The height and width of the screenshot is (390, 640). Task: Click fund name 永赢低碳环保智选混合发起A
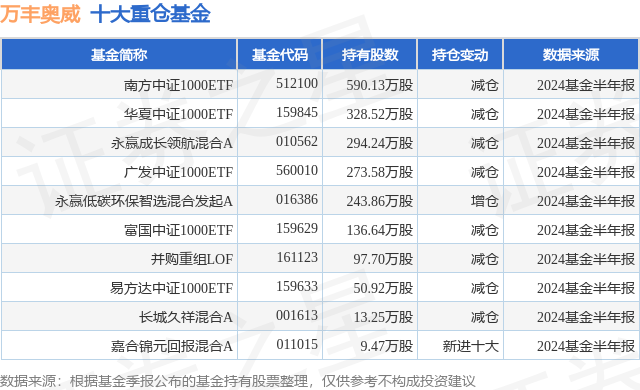(x=144, y=201)
